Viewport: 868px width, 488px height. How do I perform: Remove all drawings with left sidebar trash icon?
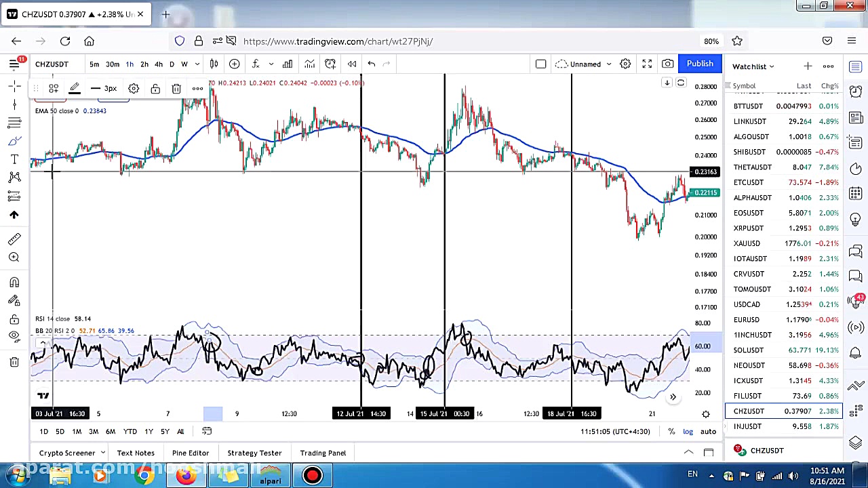coord(14,362)
